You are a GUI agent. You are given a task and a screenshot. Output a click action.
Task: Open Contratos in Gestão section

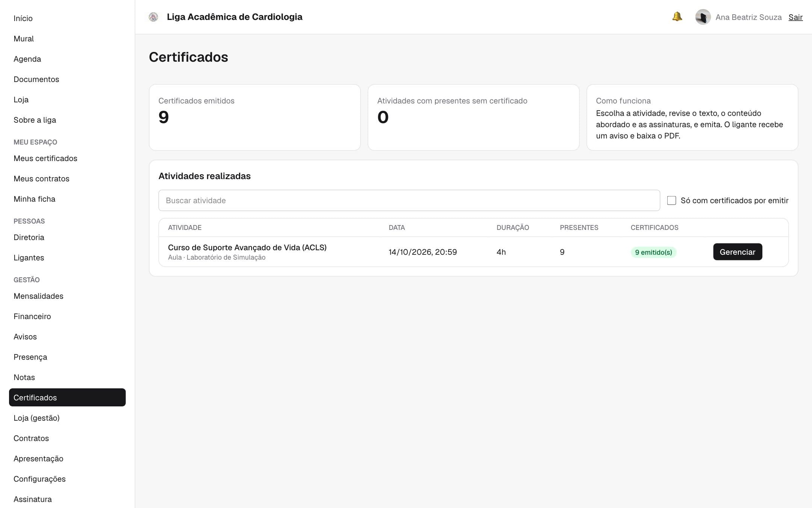(x=67, y=438)
